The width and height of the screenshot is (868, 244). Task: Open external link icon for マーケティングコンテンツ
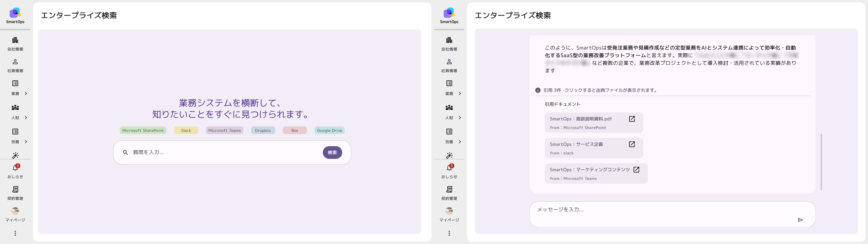click(x=636, y=170)
